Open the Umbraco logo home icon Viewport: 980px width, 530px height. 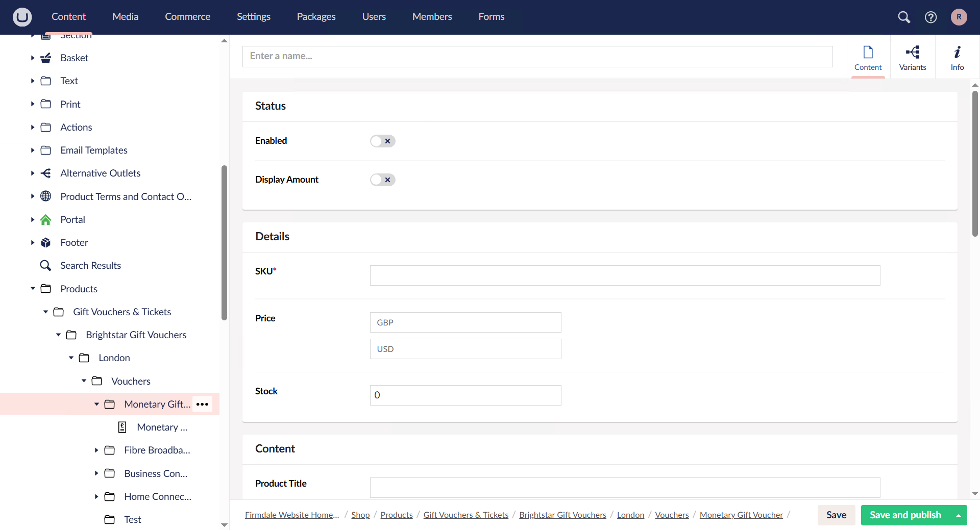(x=21, y=17)
